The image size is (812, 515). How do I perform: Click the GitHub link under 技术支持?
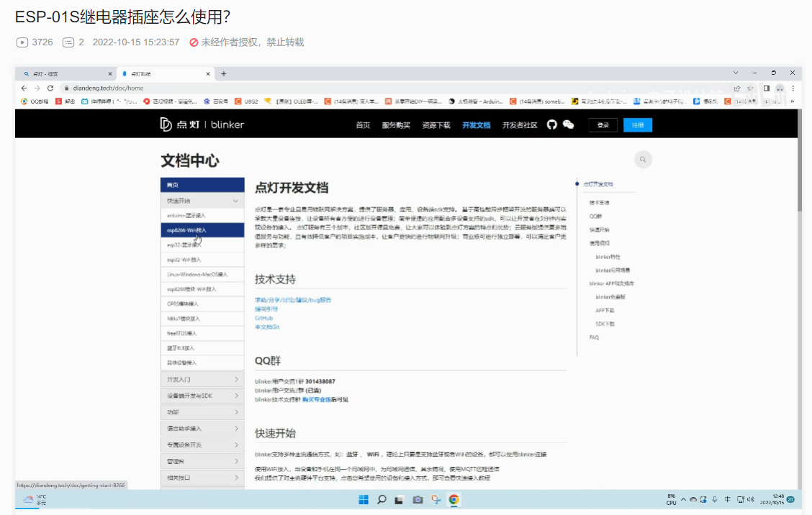click(x=263, y=318)
